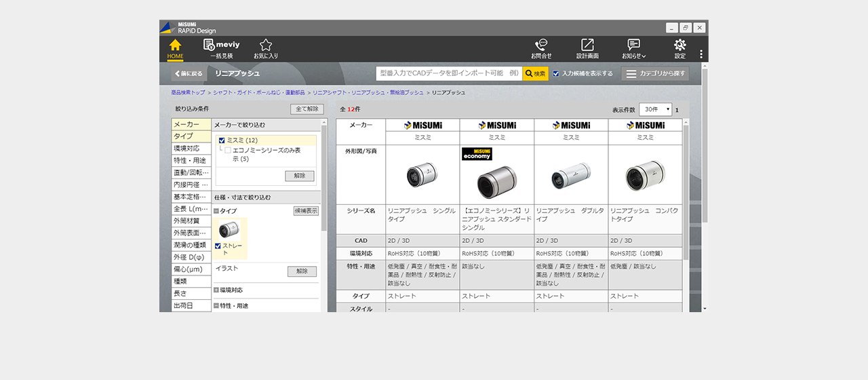This screenshot has width=868, height=380.
Task: Expand the 環境対応 filter section
Action: pyautogui.click(x=216, y=290)
